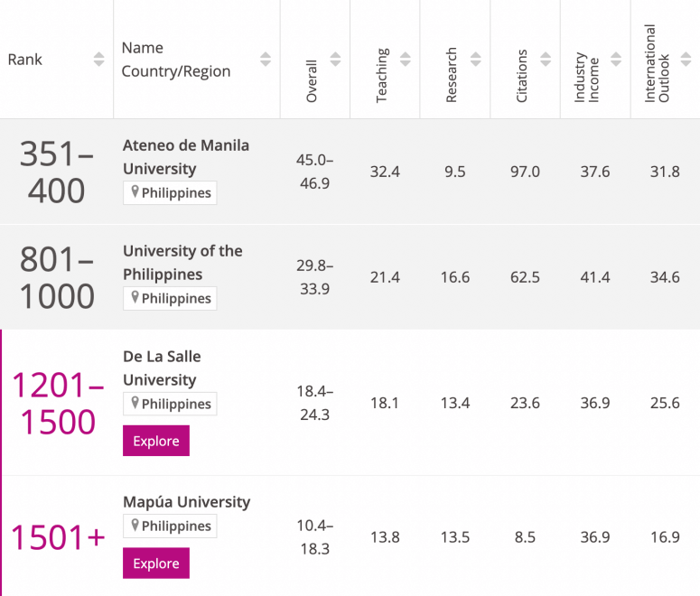Select Philippines tag under De La Salle
Image resolution: width=700 pixels, height=596 pixels.
pyautogui.click(x=170, y=404)
